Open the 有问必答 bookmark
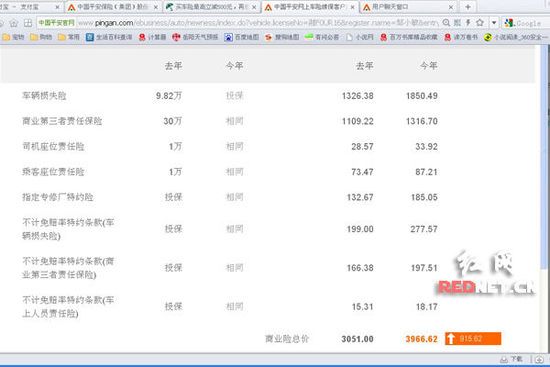The height and width of the screenshot is (367, 550). 322,37
